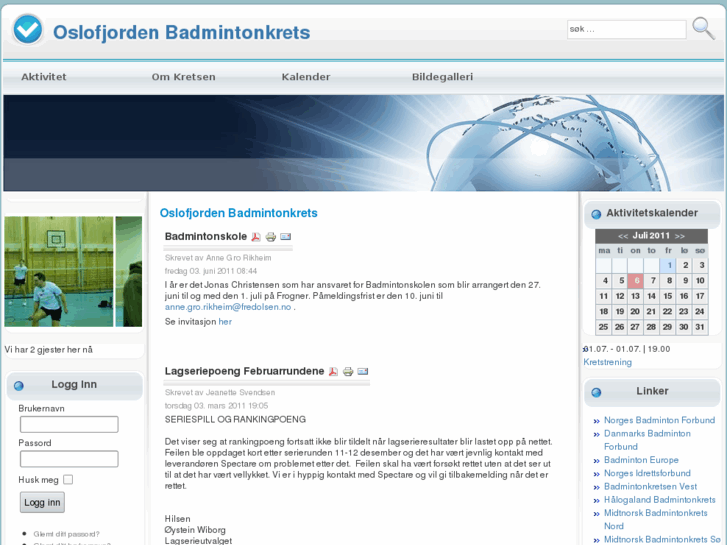
Task: Click print icon for Lagseriepoeng Februarrundene
Action: 348,372
